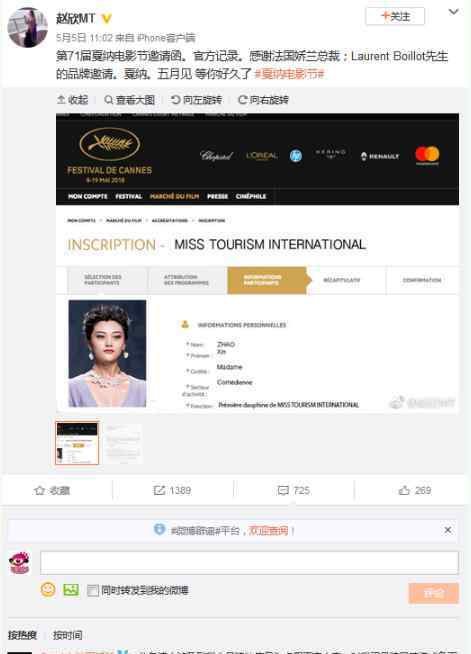Viewport: 471px width, 654px height.
Task: Click the expanded Cannes inscription image
Action: (x=257, y=263)
